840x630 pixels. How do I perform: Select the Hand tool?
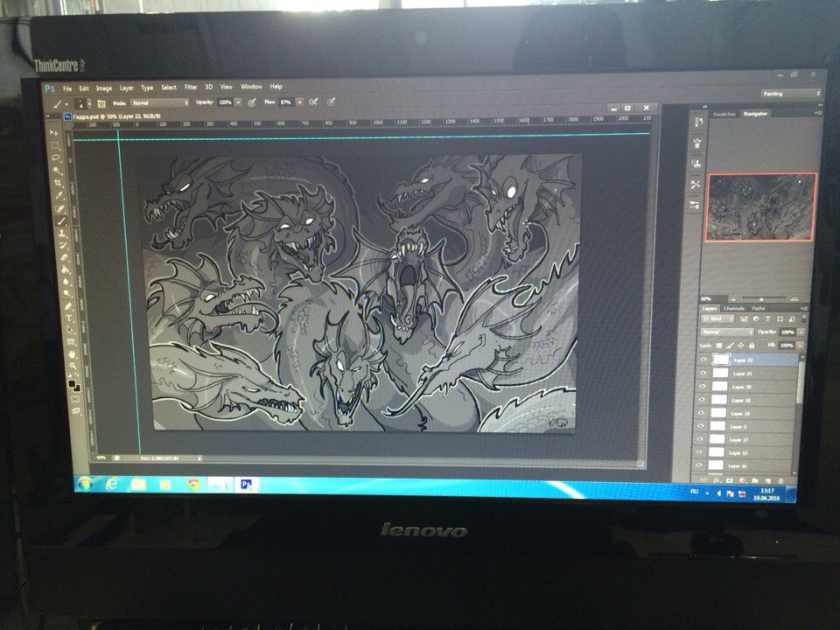tap(70, 354)
